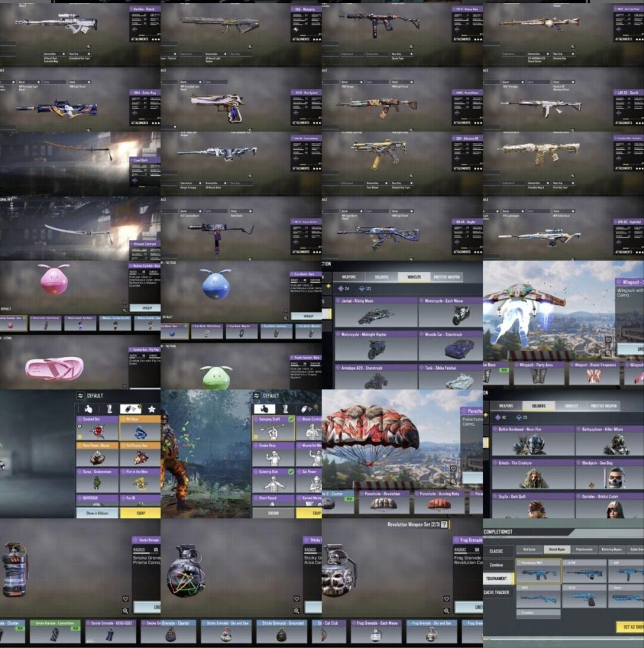644x648 pixels.
Task: Expand the Ammunition attachment slot of the first weapon
Action: click(55, 54)
